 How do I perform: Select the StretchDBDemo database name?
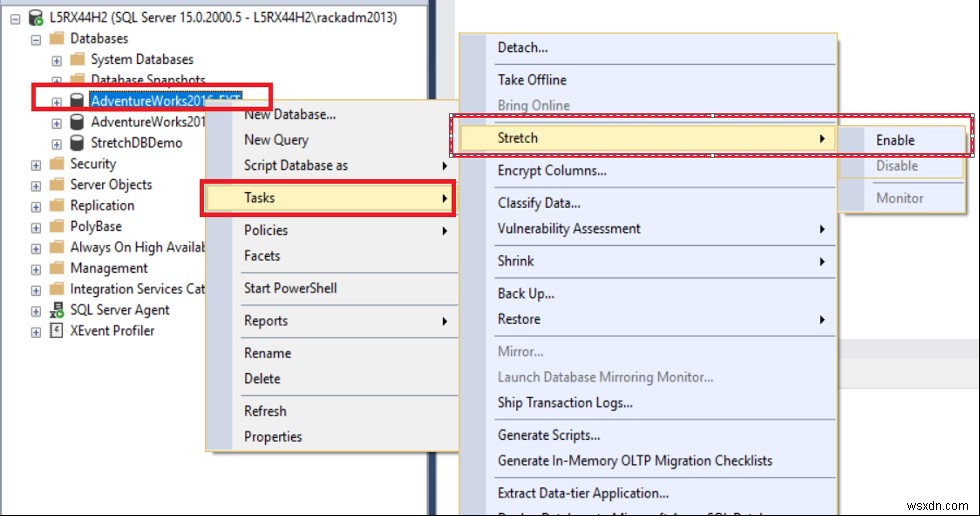[x=136, y=143]
